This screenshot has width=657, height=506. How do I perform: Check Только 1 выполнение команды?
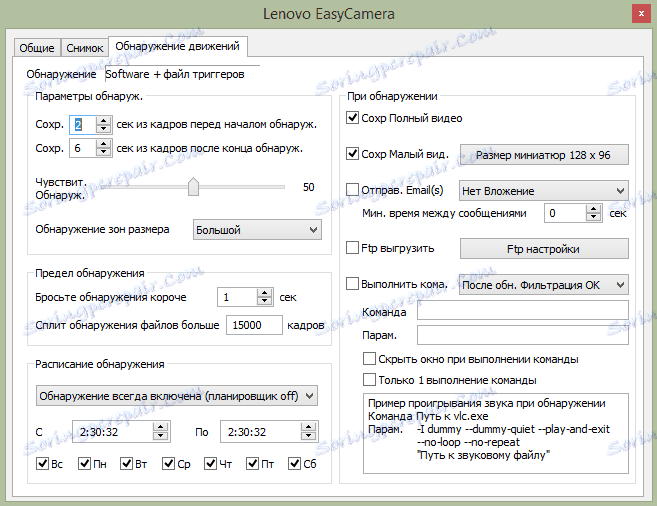(369, 380)
